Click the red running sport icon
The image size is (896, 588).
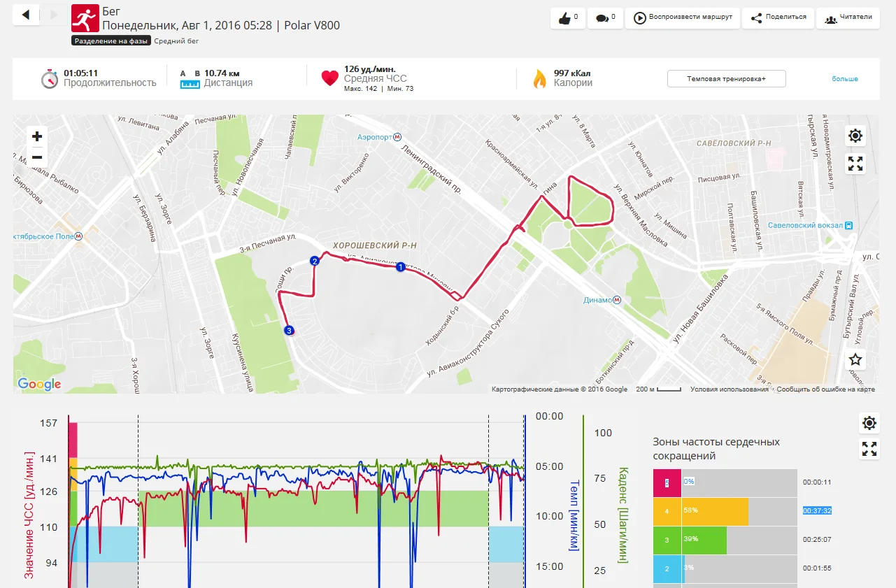[x=85, y=18]
